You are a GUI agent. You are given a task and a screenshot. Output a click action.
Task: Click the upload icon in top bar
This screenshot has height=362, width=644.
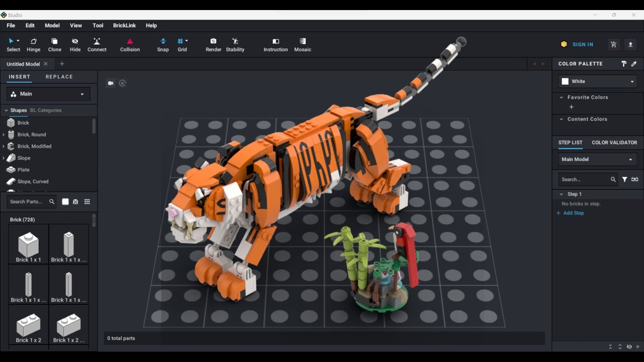pos(630,44)
